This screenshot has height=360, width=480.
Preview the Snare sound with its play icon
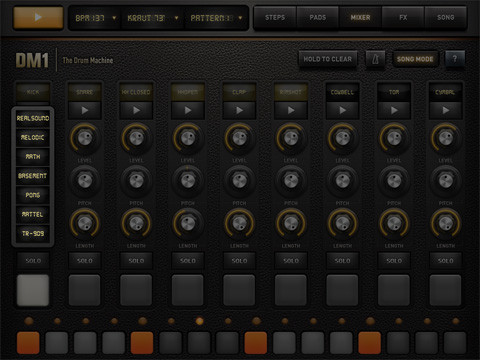point(85,110)
